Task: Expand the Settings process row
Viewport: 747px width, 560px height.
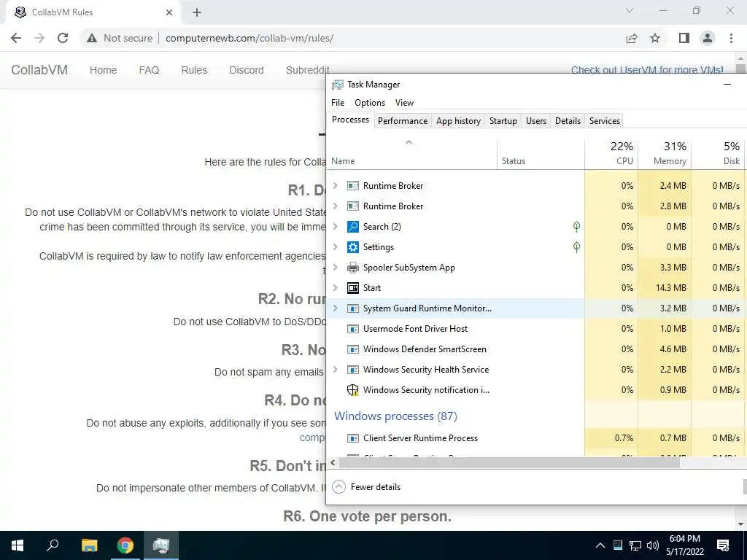Action: (x=336, y=247)
